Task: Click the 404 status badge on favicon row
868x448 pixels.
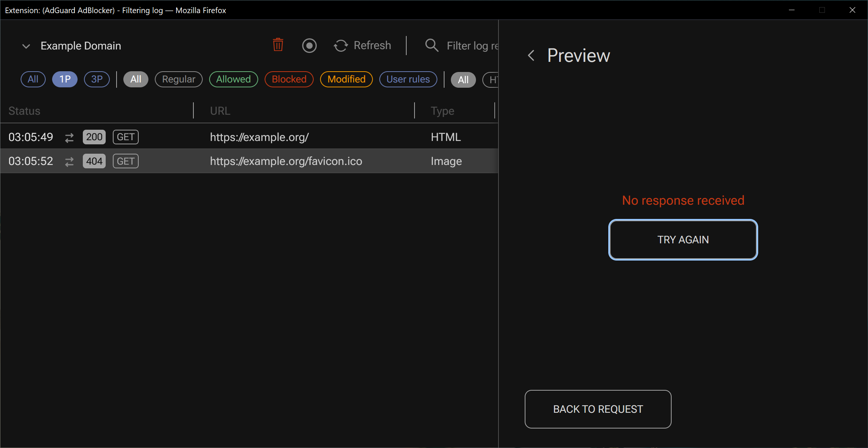Action: pyautogui.click(x=94, y=161)
